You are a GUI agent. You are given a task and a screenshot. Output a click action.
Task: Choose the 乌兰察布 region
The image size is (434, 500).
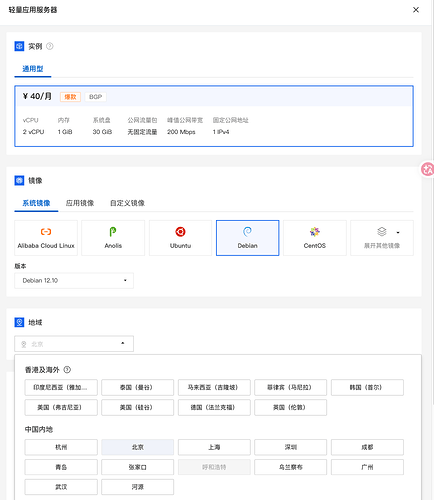(291, 467)
